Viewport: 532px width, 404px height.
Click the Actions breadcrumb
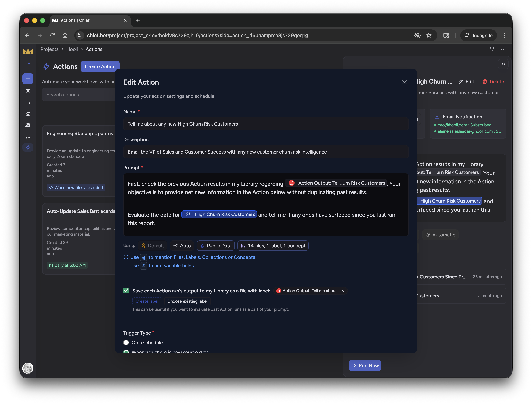point(94,49)
